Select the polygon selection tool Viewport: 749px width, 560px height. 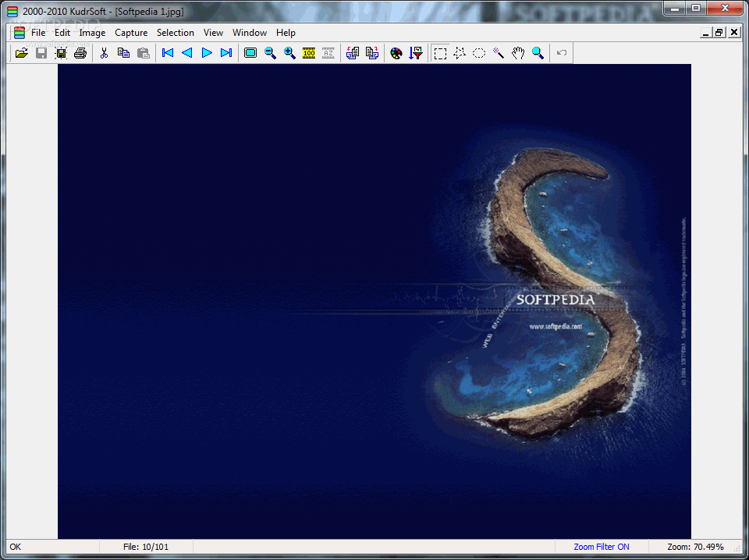[x=460, y=53]
